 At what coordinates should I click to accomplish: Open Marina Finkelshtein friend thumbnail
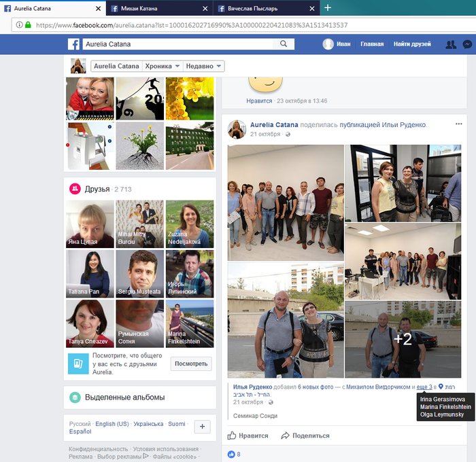coord(190,323)
